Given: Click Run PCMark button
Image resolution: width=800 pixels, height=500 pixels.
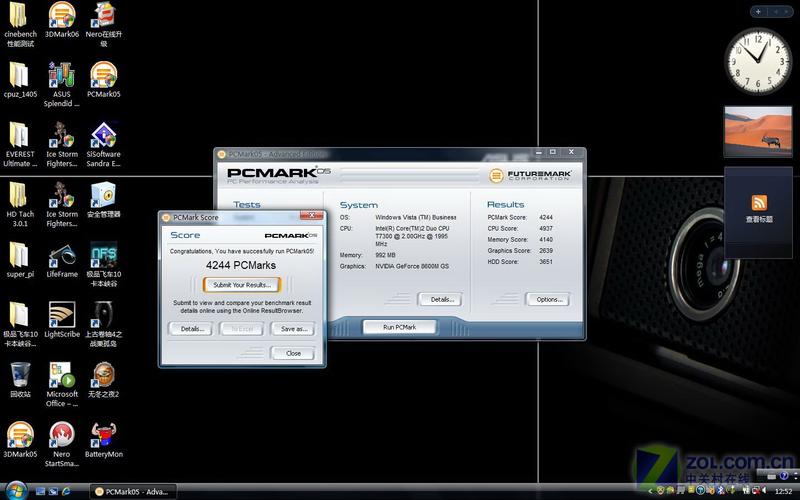Looking at the screenshot, I should (x=399, y=327).
